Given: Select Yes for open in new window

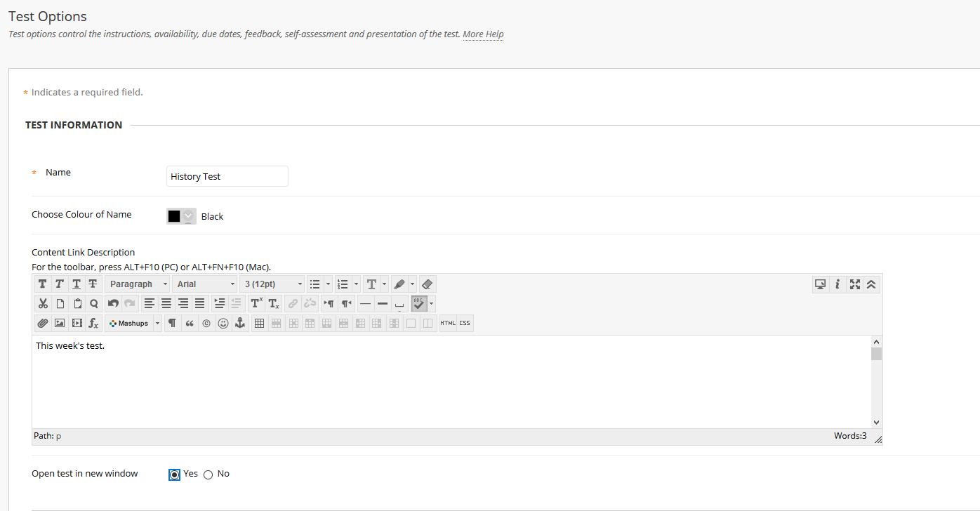Looking at the screenshot, I should point(175,474).
